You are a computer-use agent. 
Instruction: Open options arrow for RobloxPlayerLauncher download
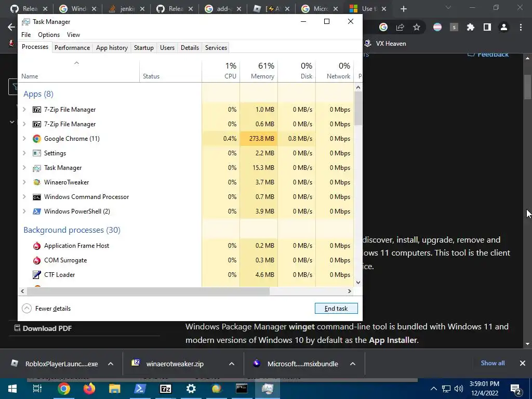[x=111, y=364]
